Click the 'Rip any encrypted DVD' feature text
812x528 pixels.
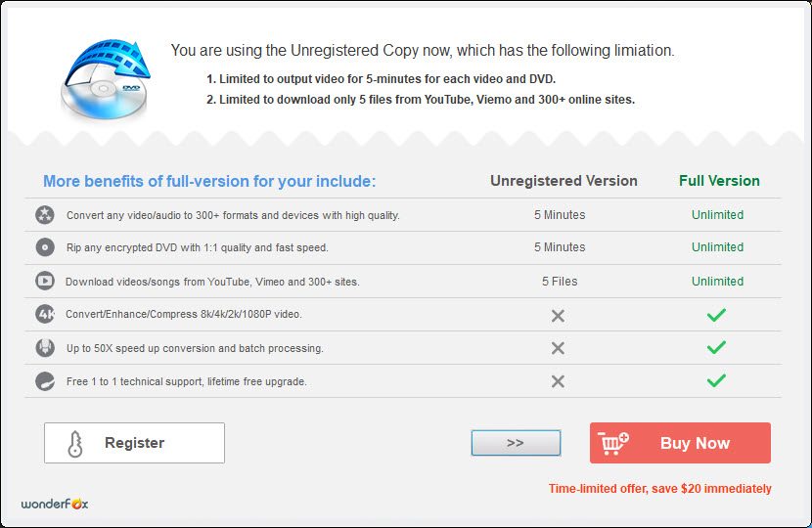(x=197, y=247)
